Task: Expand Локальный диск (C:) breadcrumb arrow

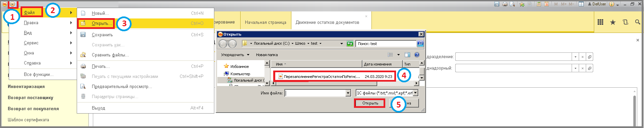Action: 292,44
